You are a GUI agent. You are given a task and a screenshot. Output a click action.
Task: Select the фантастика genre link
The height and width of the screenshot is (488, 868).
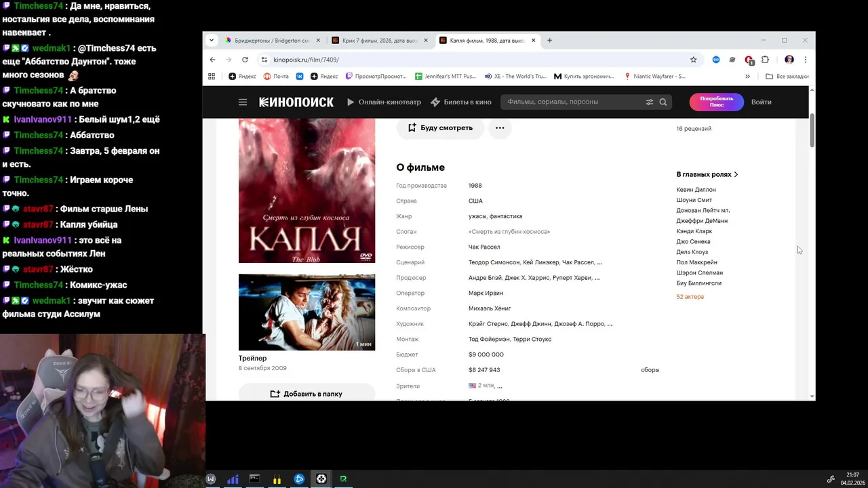coord(506,216)
